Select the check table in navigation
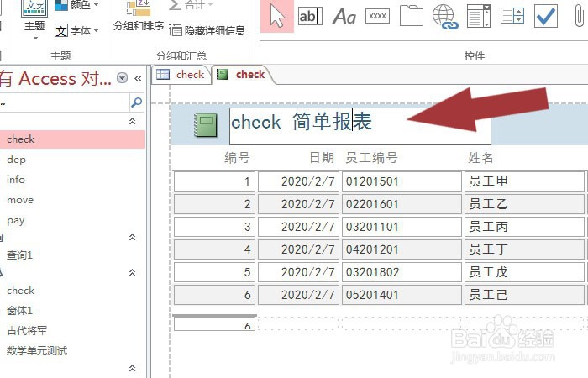588x378 pixels. click(72, 139)
